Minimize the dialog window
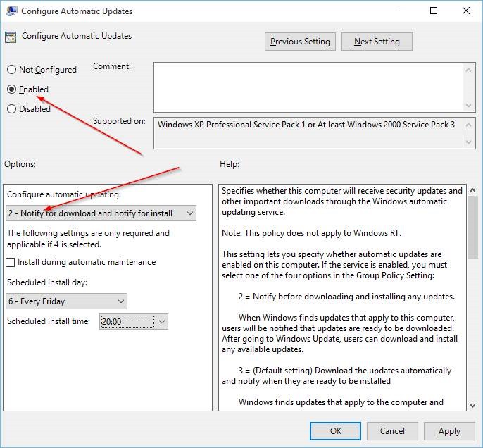The width and height of the screenshot is (483, 448). (401, 11)
